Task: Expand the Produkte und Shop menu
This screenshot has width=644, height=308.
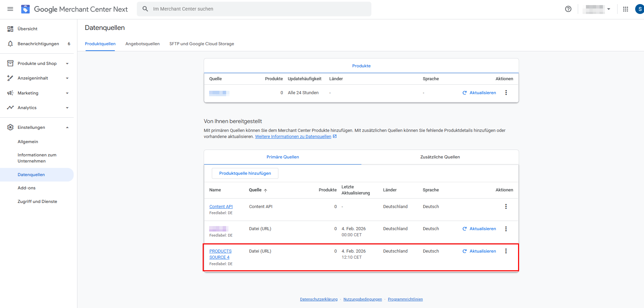Action: 67,64
